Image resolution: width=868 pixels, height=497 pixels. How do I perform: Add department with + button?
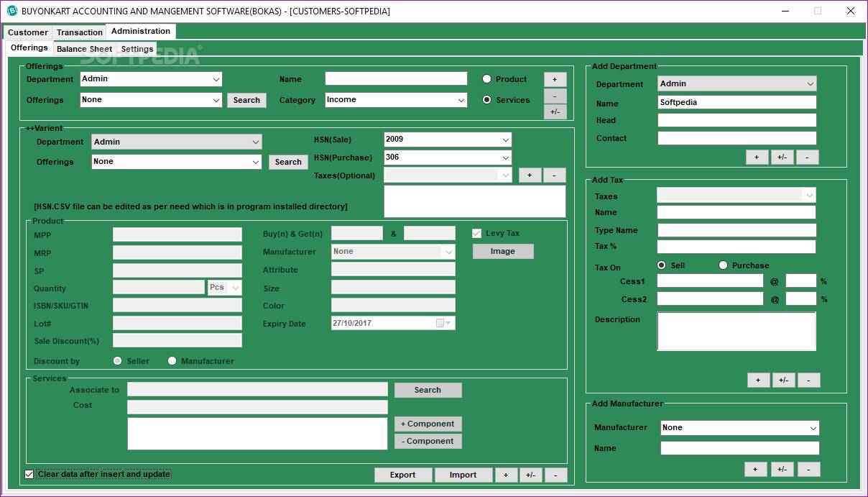pos(757,157)
